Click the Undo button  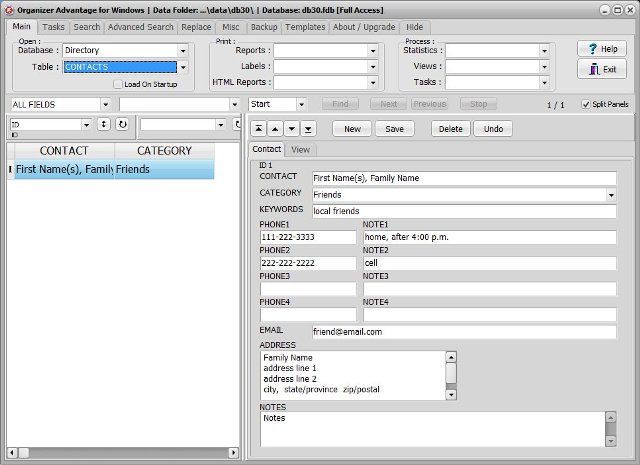tap(493, 129)
